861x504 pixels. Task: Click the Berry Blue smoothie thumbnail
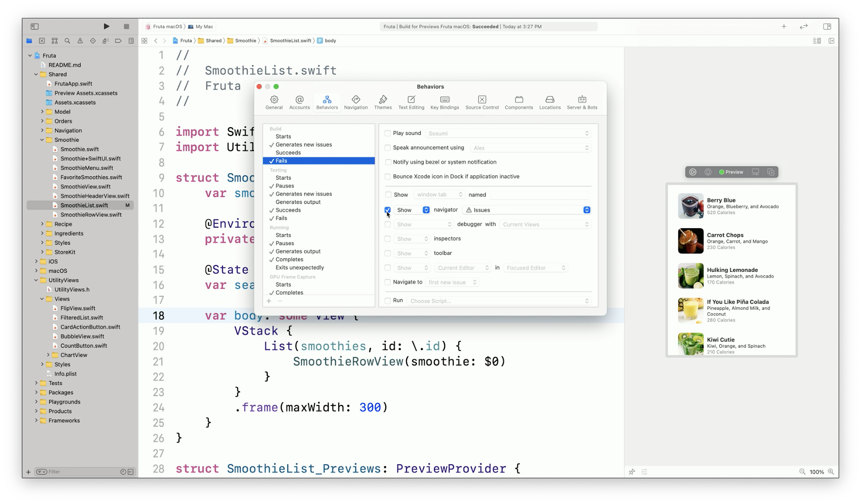click(x=690, y=206)
